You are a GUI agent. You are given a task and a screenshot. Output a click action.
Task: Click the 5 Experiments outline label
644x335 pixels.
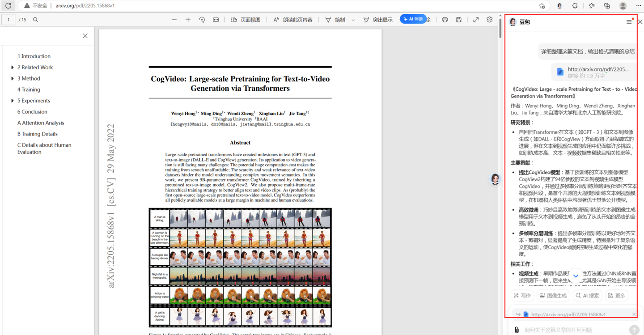click(x=34, y=101)
